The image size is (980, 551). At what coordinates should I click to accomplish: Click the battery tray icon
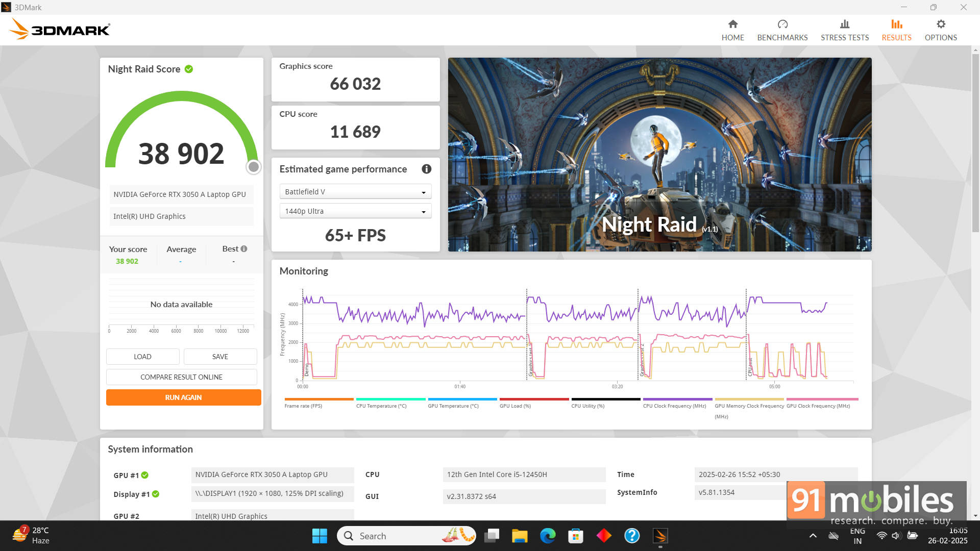pos(913,536)
